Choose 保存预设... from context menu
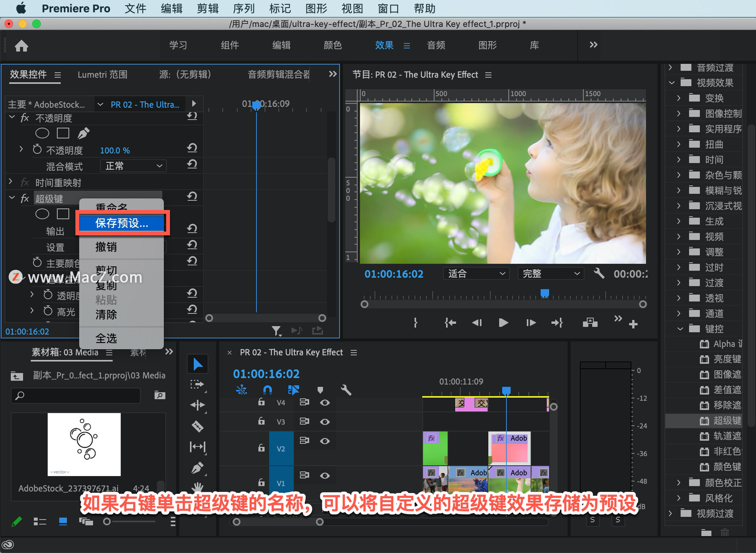Viewport: 756px width, 553px height. (122, 223)
